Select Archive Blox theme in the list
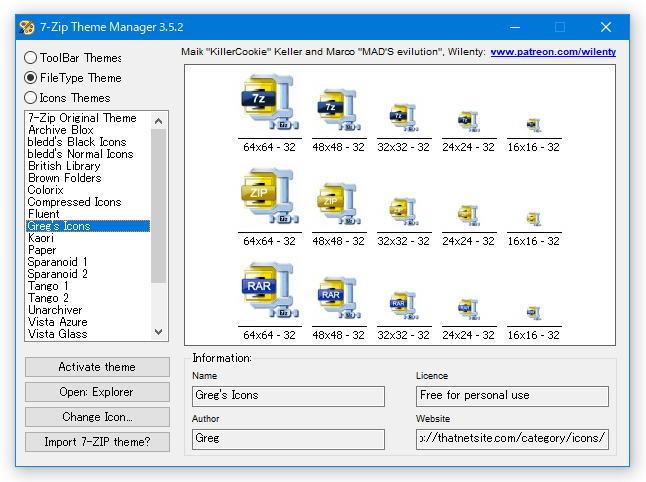Image resolution: width=646 pixels, height=482 pixels. pyautogui.click(x=88, y=130)
